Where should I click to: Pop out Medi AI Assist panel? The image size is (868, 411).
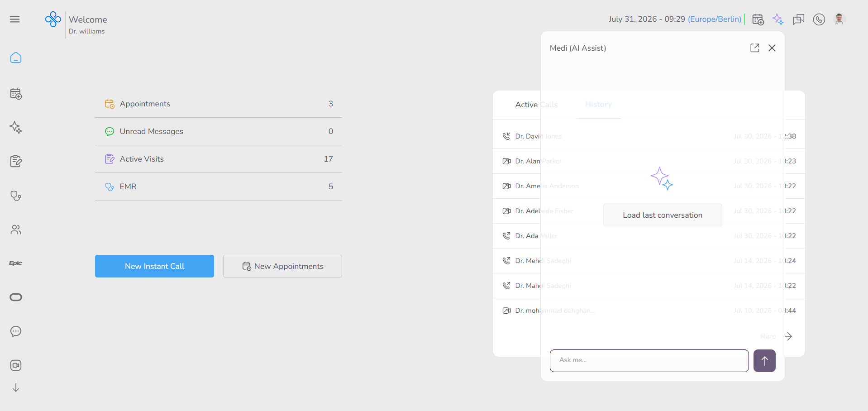pyautogui.click(x=754, y=48)
